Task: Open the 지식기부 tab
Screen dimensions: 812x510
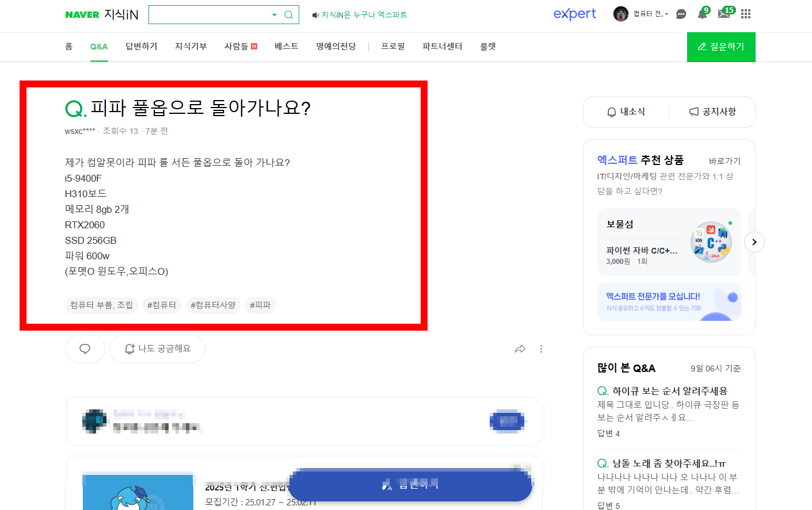Action: click(x=191, y=47)
